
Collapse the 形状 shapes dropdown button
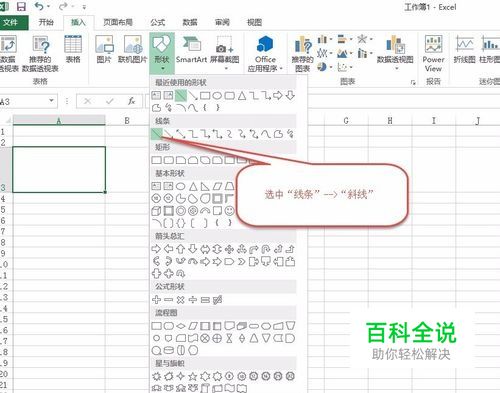coord(162,53)
